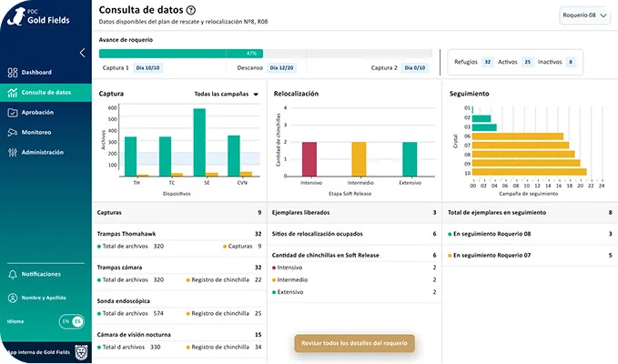The height and width of the screenshot is (364, 618).
Task: Click the Intensivo legend row
Action: point(354,268)
